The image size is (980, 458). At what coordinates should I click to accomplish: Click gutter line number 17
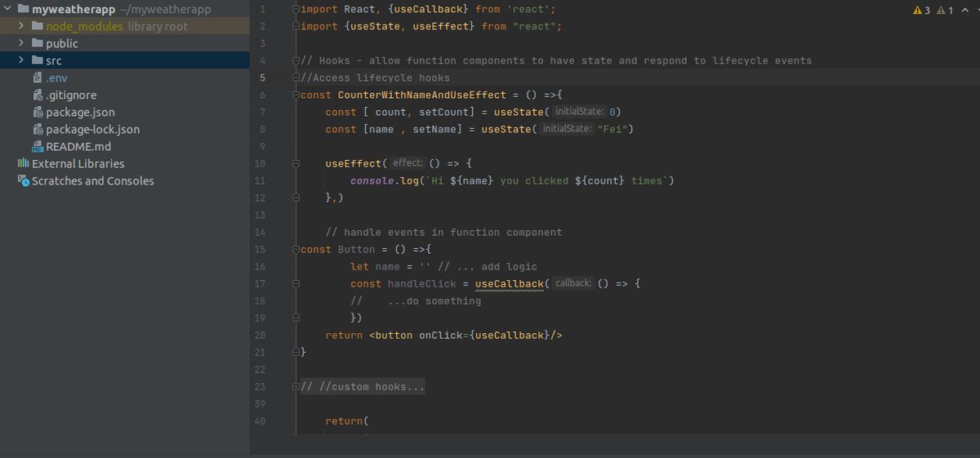[261, 283]
